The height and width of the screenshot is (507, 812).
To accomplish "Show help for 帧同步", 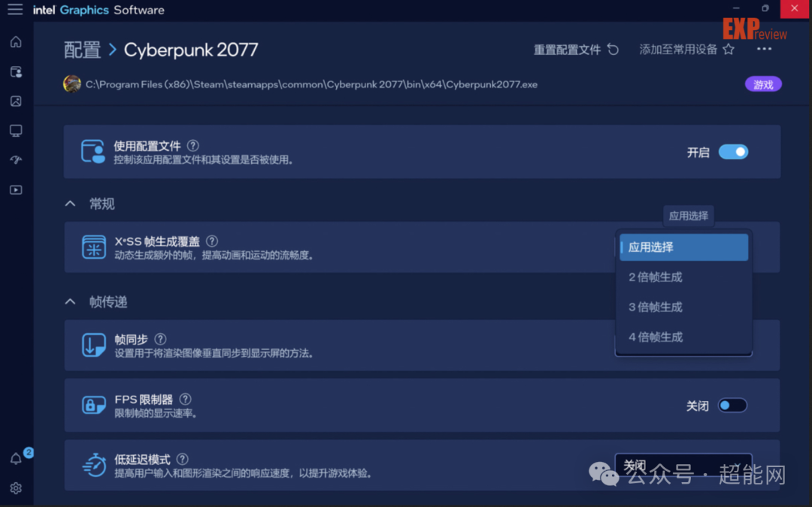I will click(161, 339).
